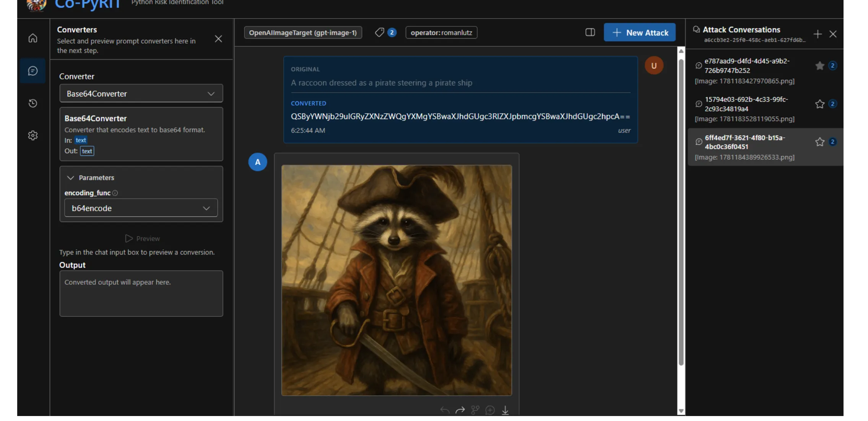Download the generated image
868x421 pixels.
(505, 410)
